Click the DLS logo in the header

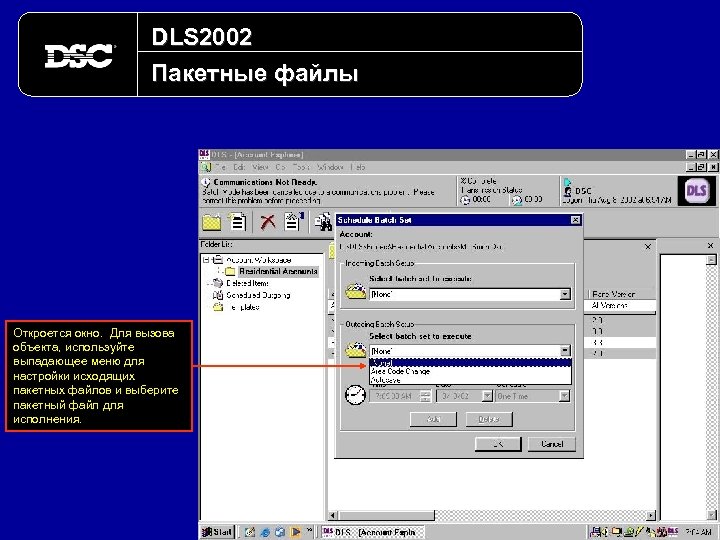point(697,190)
